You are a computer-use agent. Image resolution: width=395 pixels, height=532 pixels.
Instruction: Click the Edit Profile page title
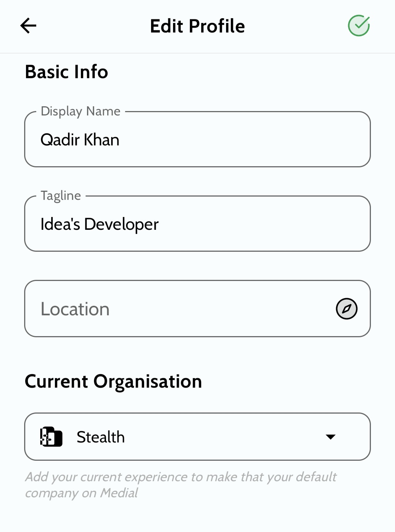197,26
